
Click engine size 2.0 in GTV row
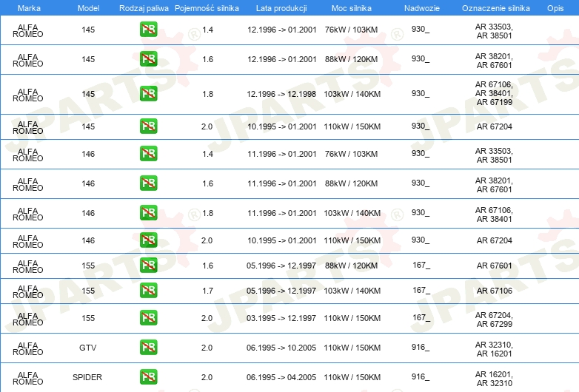[207, 348]
